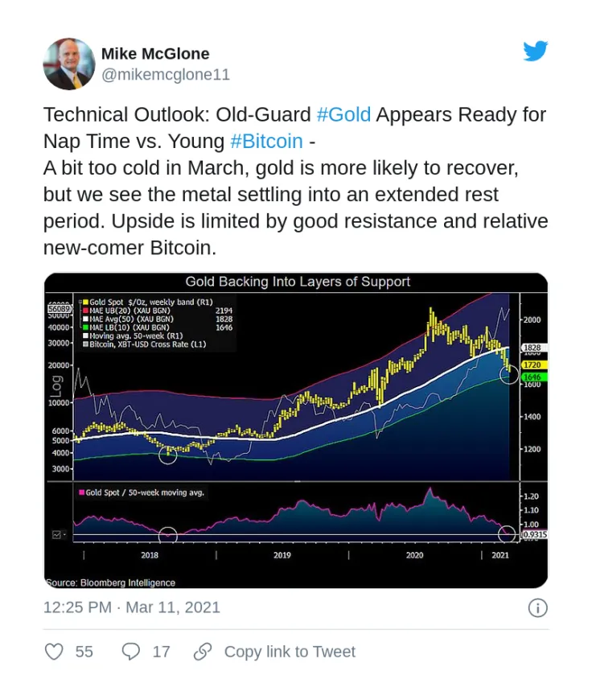
Task: Open the 12:25 PM Mar 11, 2021 timestamp
Action: click(132, 607)
